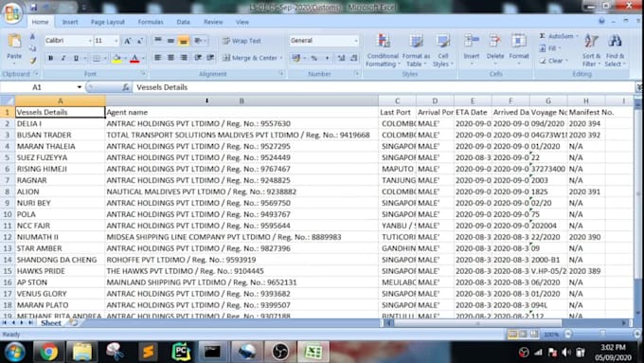Click the Select All corner button
The height and width of the screenshot is (363, 644).
click(8, 100)
